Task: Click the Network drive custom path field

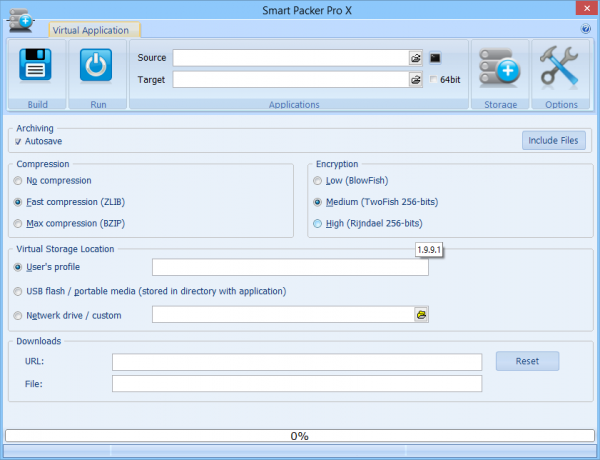Action: point(283,315)
